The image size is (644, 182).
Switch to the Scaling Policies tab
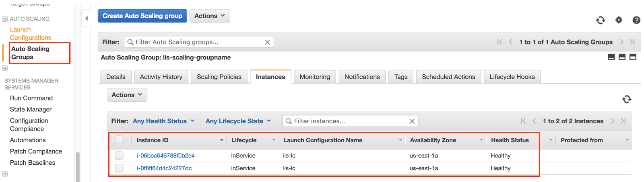coord(219,77)
